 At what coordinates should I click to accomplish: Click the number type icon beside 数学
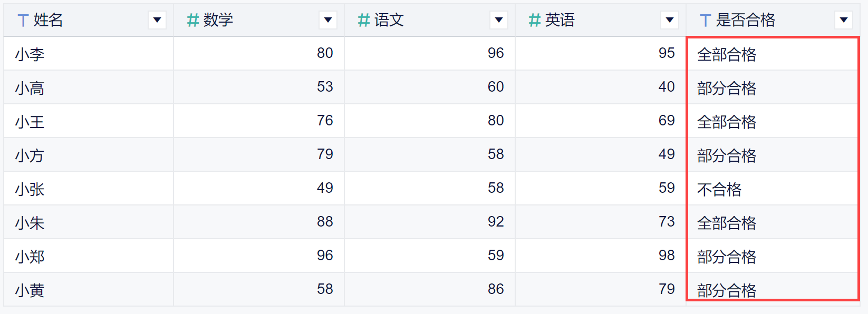point(193,21)
